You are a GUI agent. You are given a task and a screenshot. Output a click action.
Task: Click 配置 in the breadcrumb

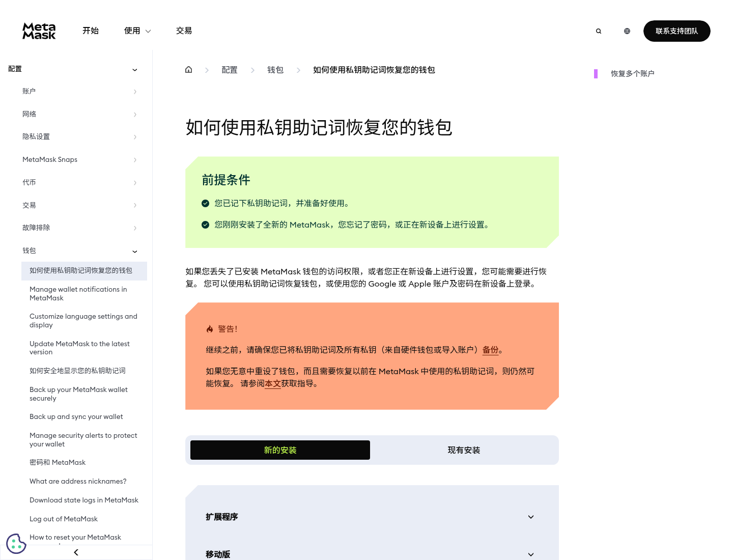(x=230, y=70)
